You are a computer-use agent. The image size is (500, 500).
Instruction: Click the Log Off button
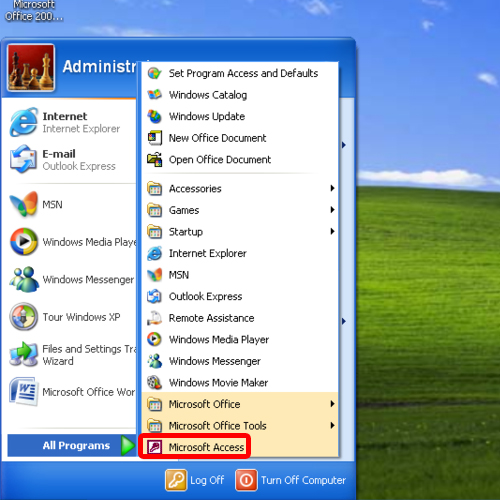(195, 480)
